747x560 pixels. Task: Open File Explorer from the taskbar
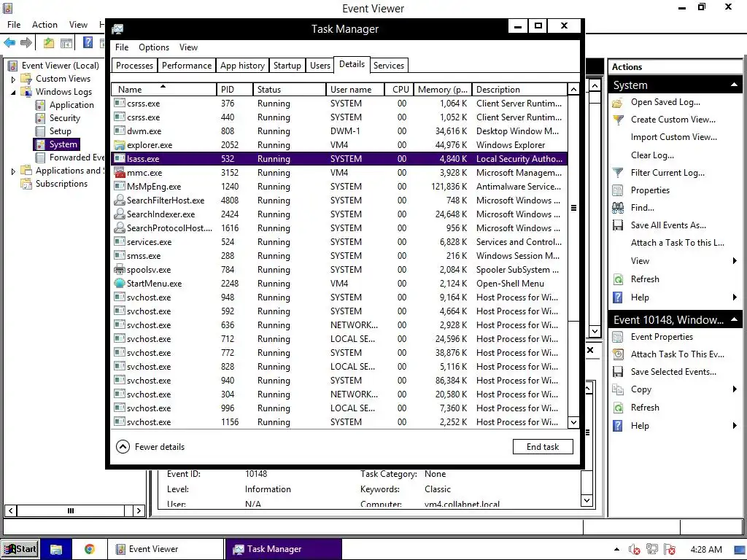click(x=55, y=549)
